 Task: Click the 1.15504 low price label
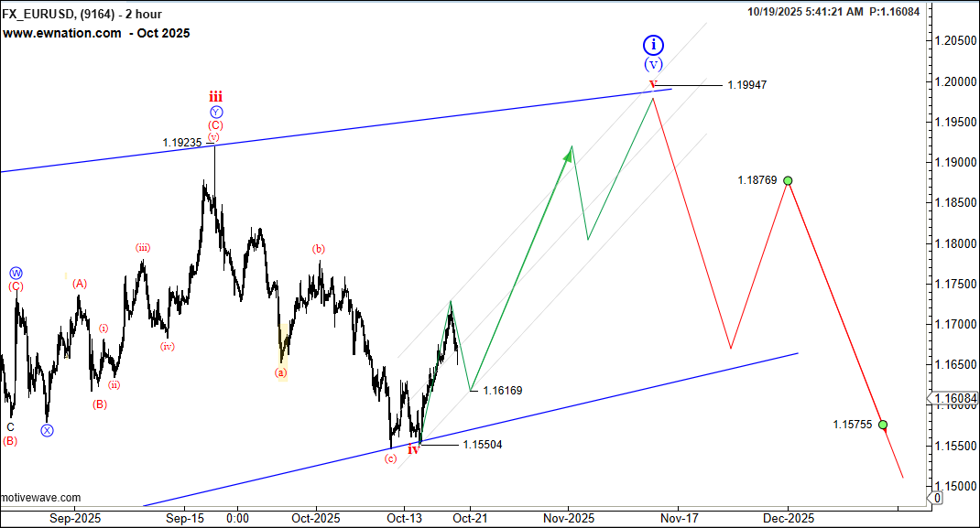[482, 445]
